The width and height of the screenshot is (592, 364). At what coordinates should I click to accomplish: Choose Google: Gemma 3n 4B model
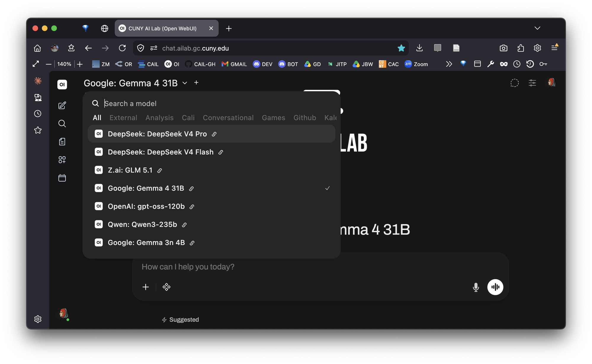tap(211, 242)
